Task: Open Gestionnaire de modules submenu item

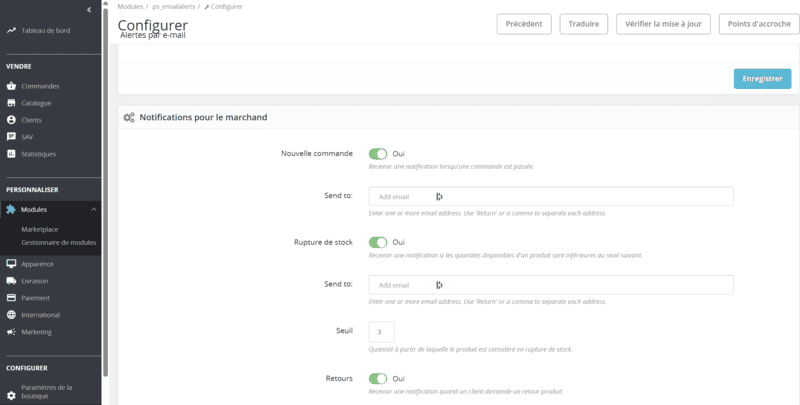Action: click(58, 242)
